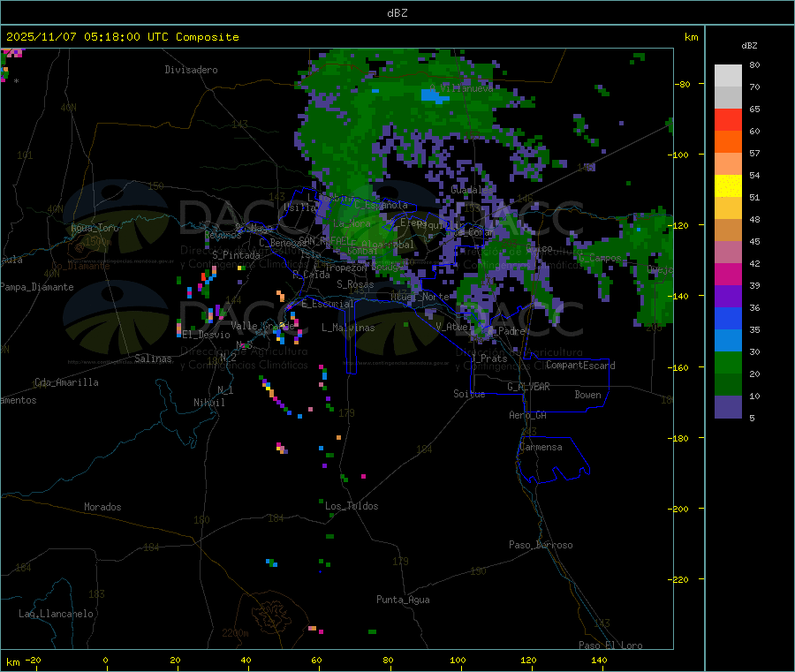Select the Nihuil label

(x=208, y=403)
